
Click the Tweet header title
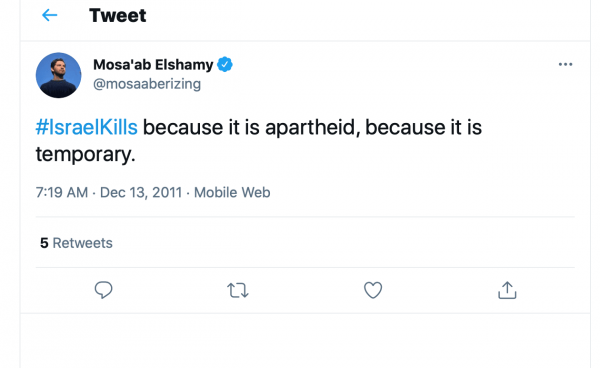tap(117, 15)
